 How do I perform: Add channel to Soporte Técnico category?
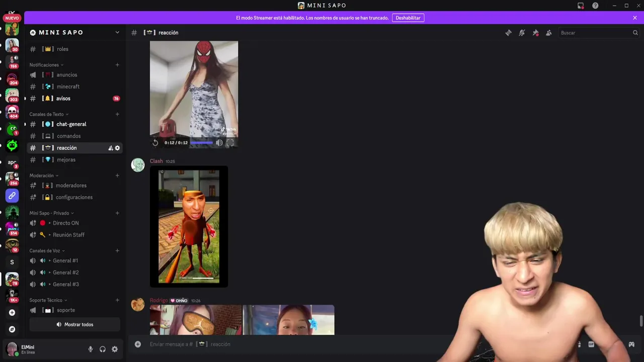click(117, 300)
